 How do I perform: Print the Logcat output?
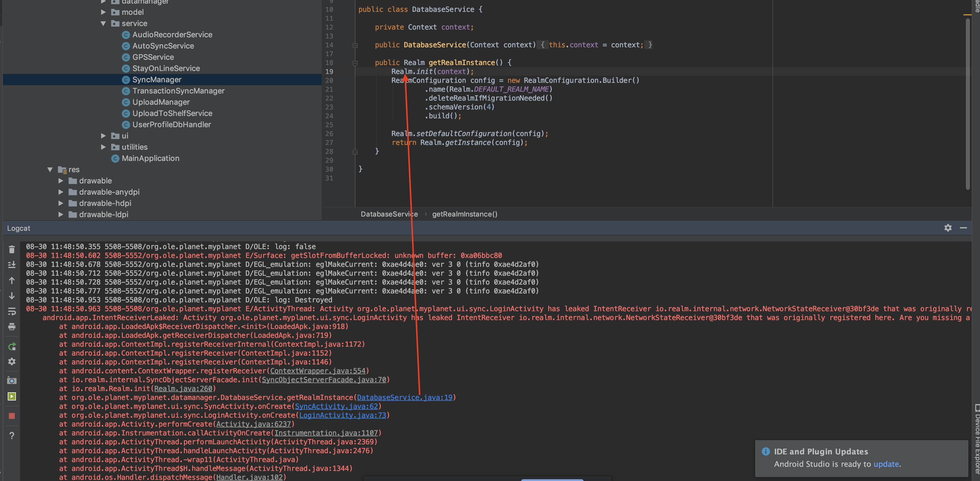click(12, 327)
